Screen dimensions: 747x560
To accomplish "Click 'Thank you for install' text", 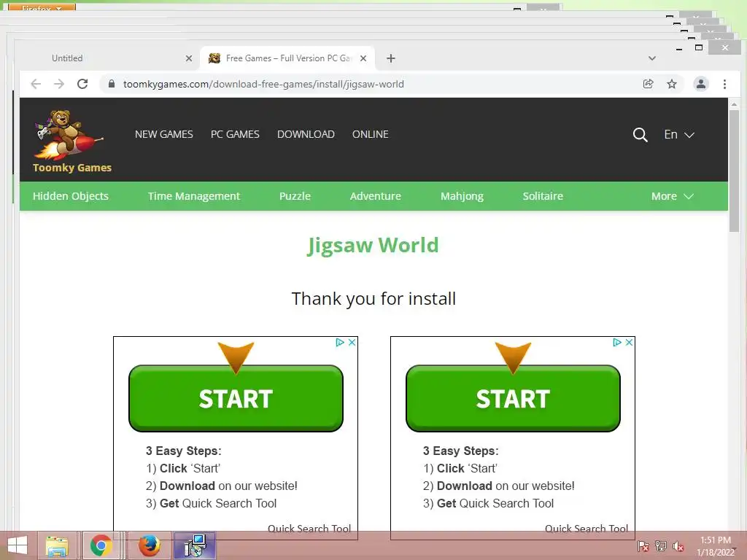I will [373, 298].
